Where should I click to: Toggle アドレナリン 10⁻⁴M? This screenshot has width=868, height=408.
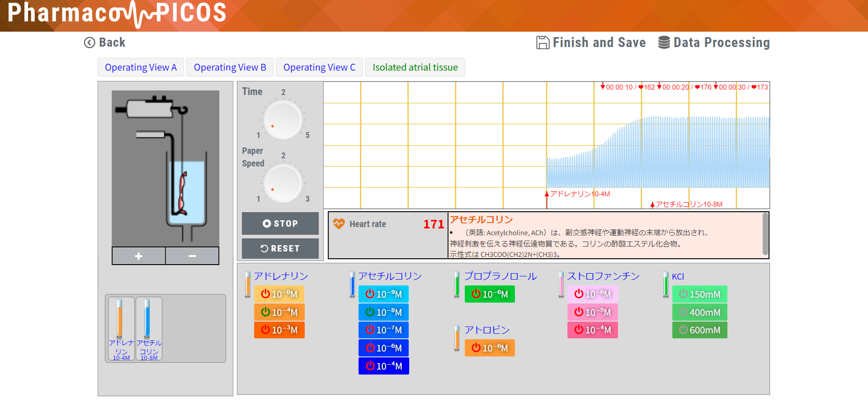[x=279, y=312]
